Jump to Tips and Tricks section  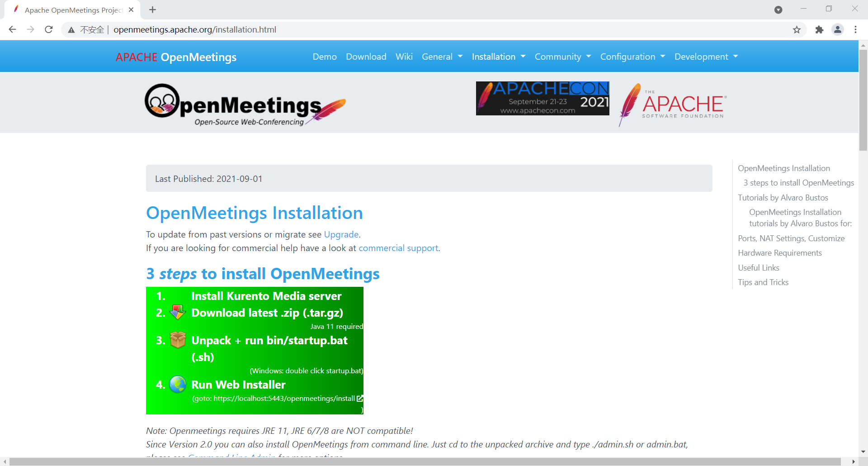pyautogui.click(x=763, y=282)
